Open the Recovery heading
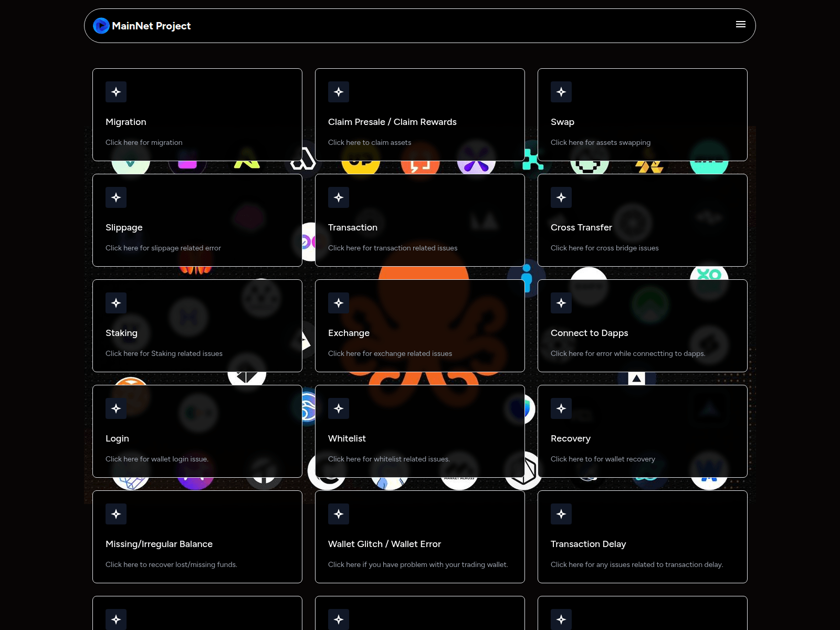 571,438
